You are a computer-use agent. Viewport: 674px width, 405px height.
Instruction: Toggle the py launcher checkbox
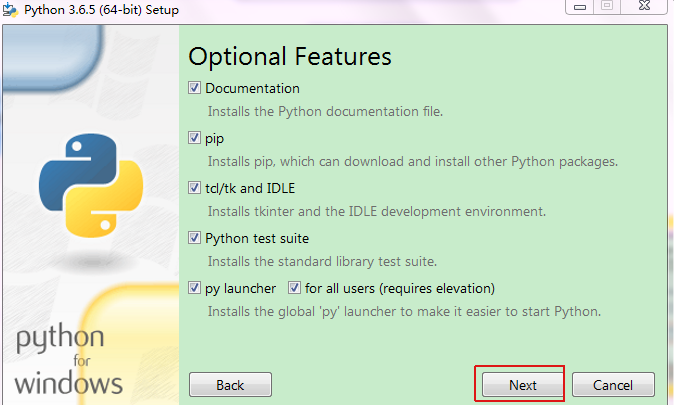tap(194, 288)
